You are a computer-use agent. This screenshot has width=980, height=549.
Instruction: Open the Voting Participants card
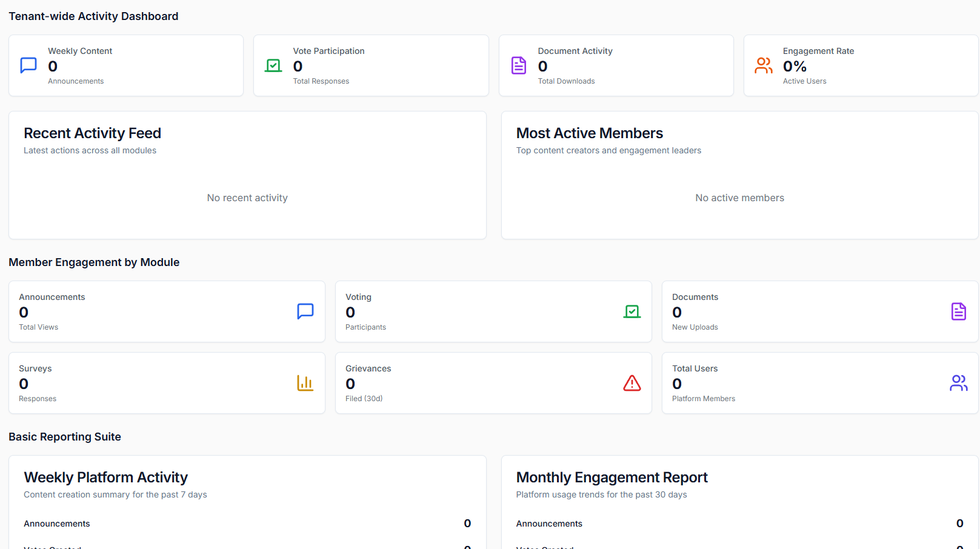coord(493,311)
